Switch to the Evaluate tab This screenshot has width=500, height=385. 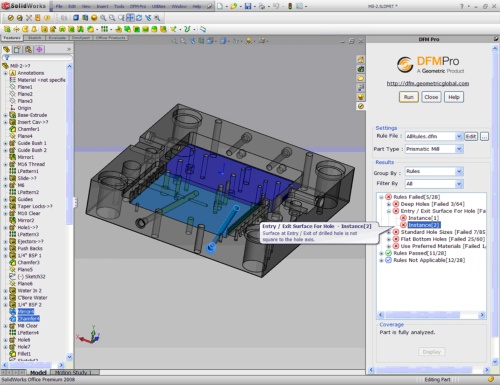[x=57, y=38]
